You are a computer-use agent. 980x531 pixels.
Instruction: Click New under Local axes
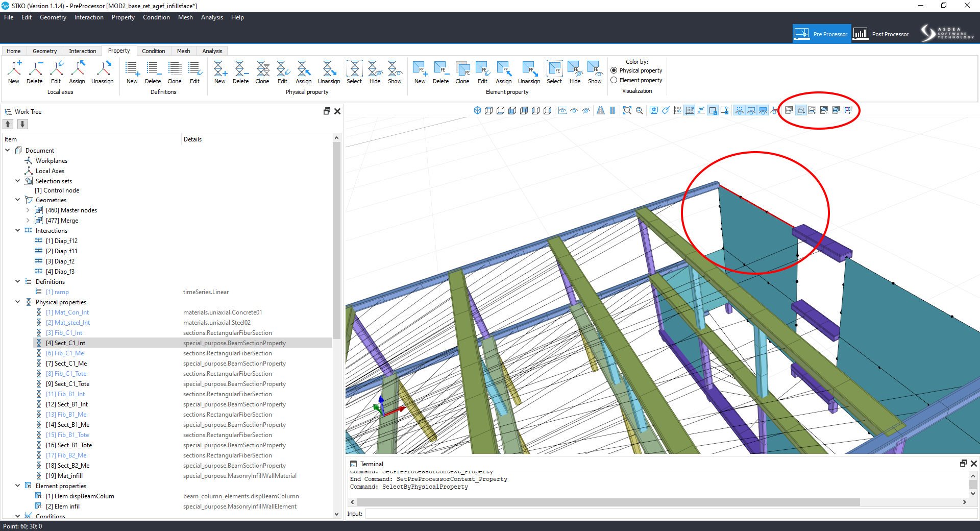pos(14,72)
